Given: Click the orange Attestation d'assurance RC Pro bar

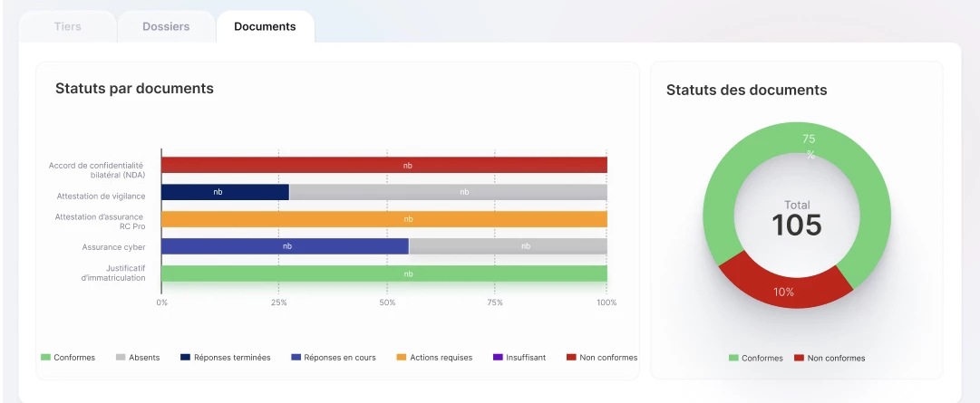Looking at the screenshot, I should coord(383,219).
